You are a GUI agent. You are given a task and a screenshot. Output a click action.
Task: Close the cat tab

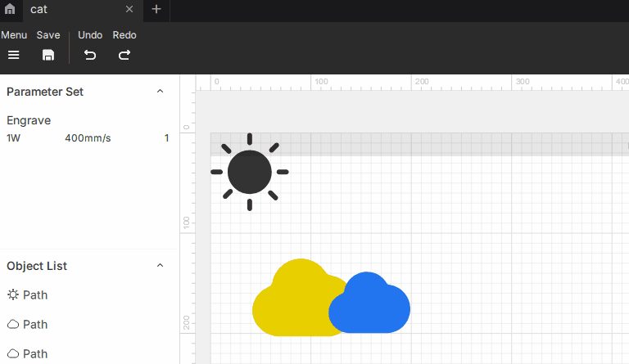[x=129, y=10]
